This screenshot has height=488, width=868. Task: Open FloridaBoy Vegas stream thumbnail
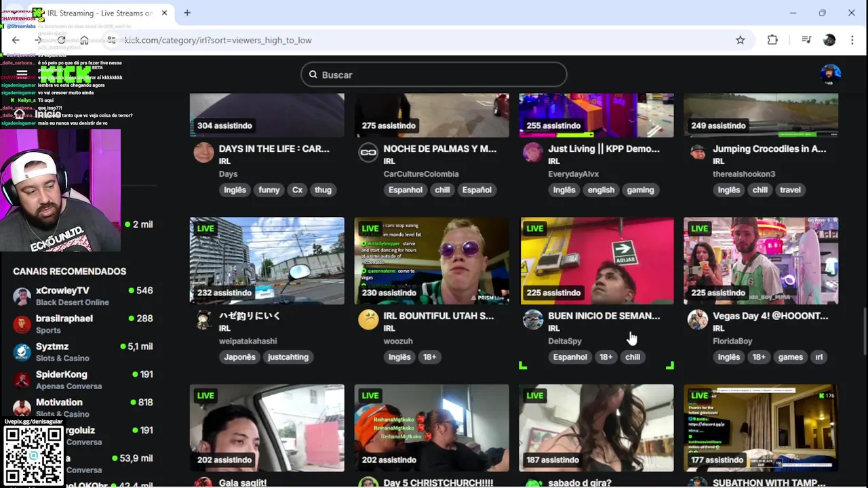click(x=761, y=261)
